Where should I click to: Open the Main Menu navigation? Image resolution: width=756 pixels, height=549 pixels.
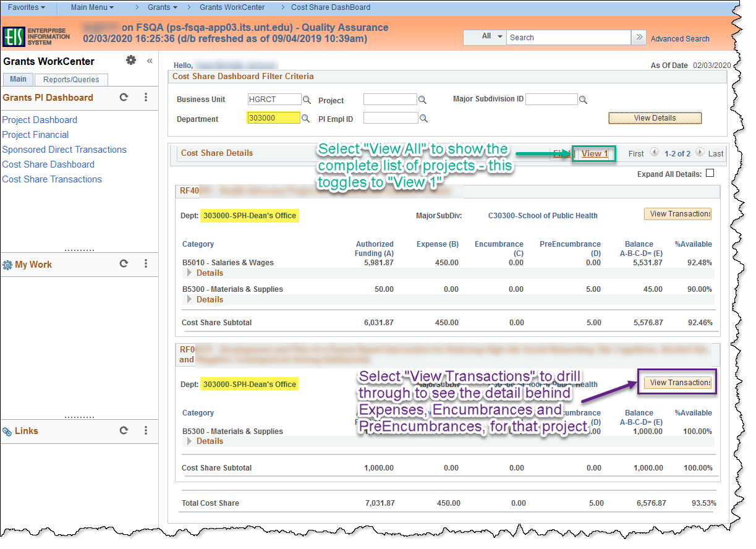pyautogui.click(x=91, y=7)
